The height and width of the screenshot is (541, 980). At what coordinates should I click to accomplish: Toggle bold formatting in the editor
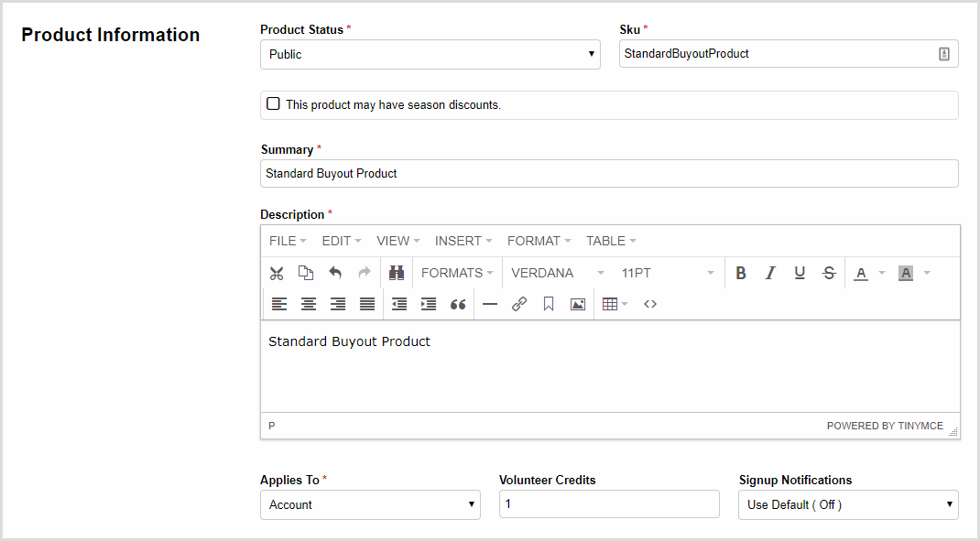pyautogui.click(x=740, y=273)
